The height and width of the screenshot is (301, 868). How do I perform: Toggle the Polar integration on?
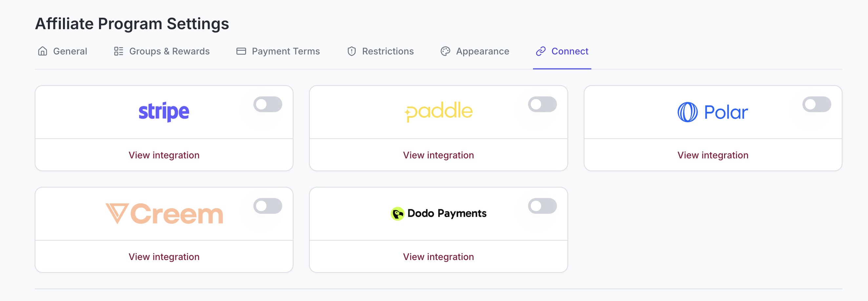[817, 105]
